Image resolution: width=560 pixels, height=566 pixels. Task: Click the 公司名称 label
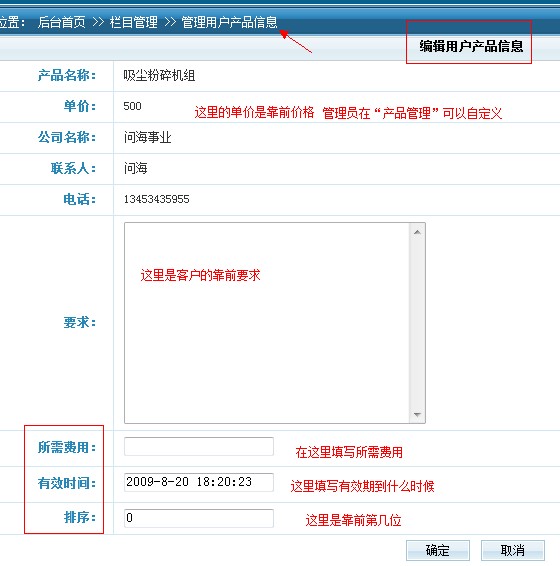pyautogui.click(x=67, y=138)
